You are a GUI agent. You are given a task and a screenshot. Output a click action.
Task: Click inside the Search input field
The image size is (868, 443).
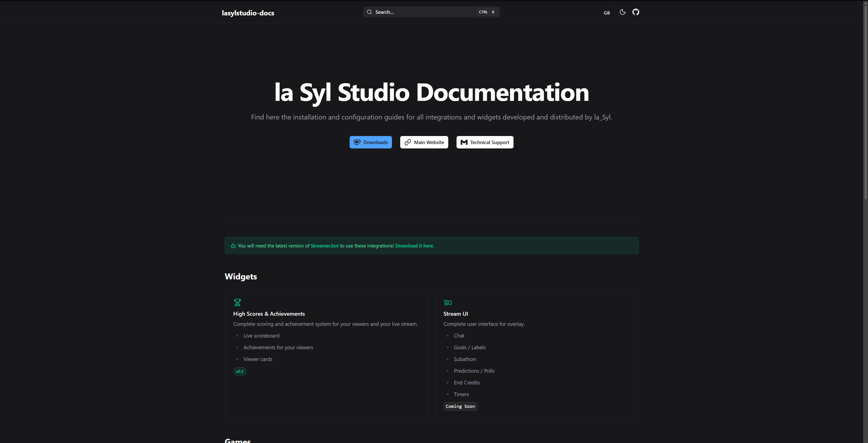click(421, 11)
